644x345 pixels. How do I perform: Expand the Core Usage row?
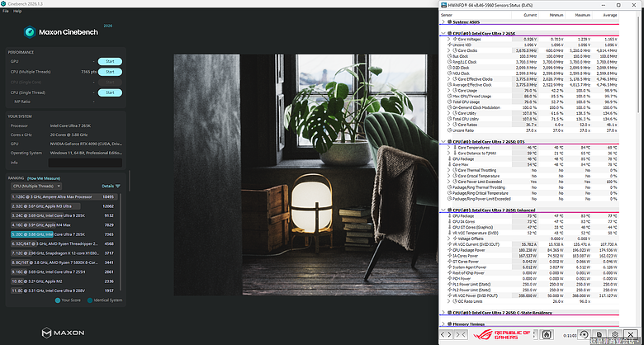click(x=449, y=90)
